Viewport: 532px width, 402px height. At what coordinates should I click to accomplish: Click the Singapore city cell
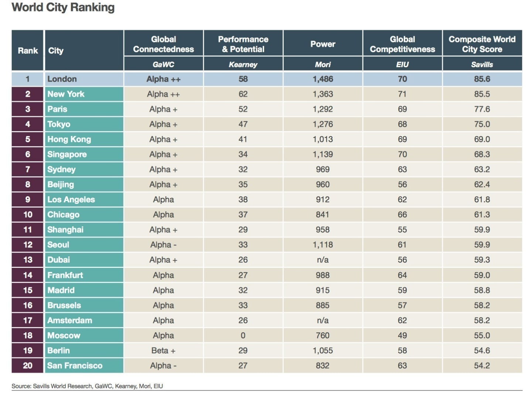pyautogui.click(x=84, y=154)
